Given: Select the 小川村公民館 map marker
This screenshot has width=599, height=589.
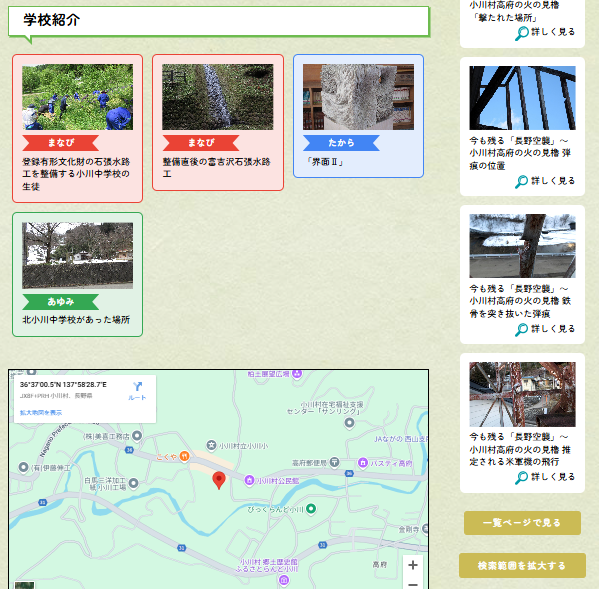Looking at the screenshot, I should [249, 480].
